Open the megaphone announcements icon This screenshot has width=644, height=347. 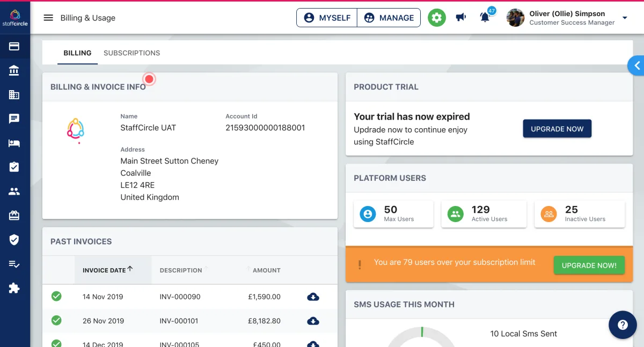461,18
